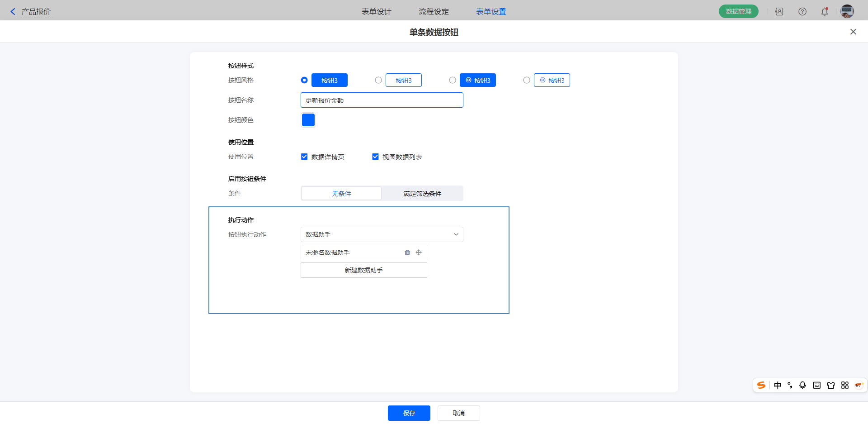Open the Sogou skin shirt icon
Image resolution: width=868 pixels, height=424 pixels.
(x=830, y=385)
